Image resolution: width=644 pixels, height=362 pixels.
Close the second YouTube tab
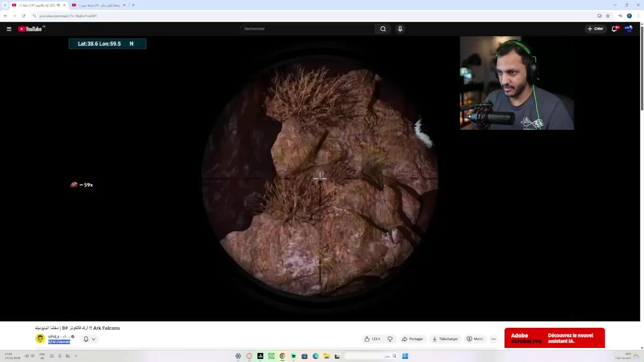coord(124,5)
